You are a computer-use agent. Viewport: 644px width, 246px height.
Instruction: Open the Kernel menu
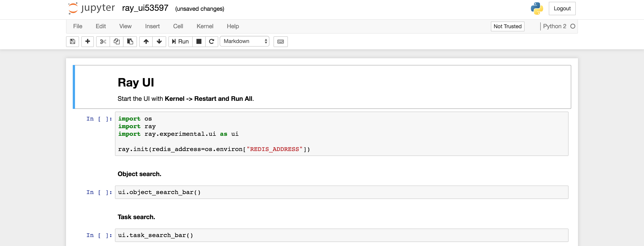tap(205, 26)
